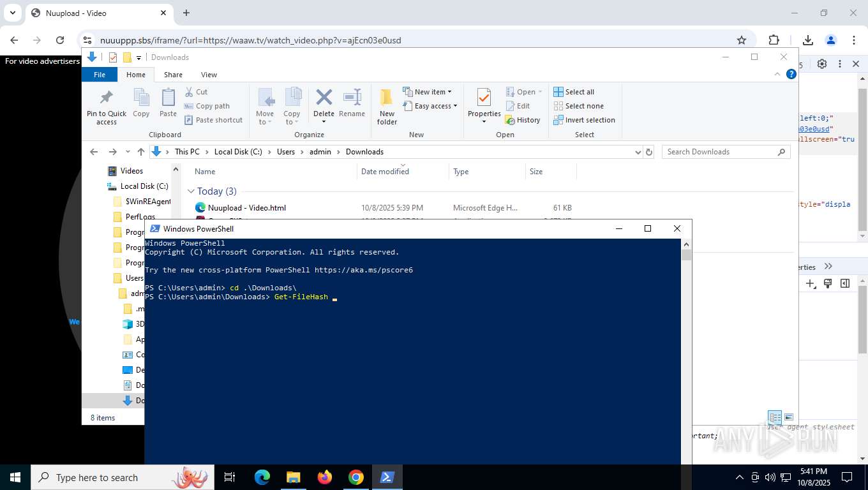Open Windows Start menu

[15, 477]
